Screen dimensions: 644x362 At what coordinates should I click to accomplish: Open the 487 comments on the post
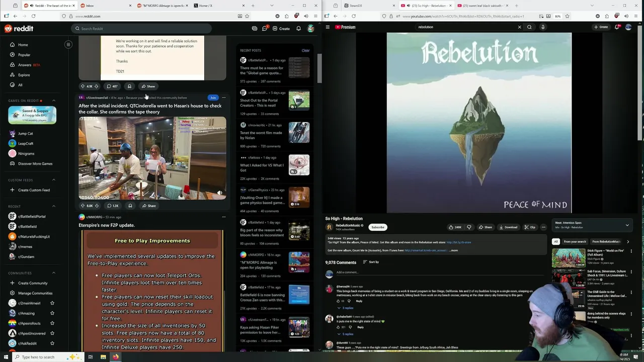(x=112, y=86)
